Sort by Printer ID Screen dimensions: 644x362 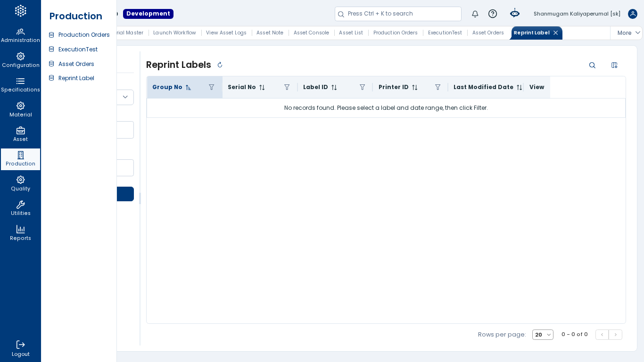click(415, 88)
